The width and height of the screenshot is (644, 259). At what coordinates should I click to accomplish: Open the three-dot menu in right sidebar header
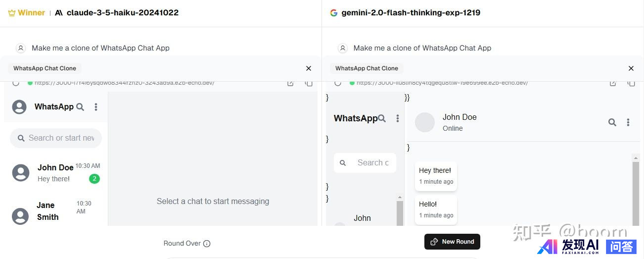(397, 118)
